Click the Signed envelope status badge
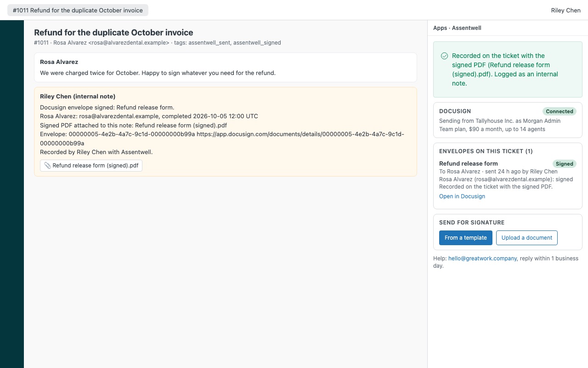This screenshot has width=588, height=368. pos(564,164)
